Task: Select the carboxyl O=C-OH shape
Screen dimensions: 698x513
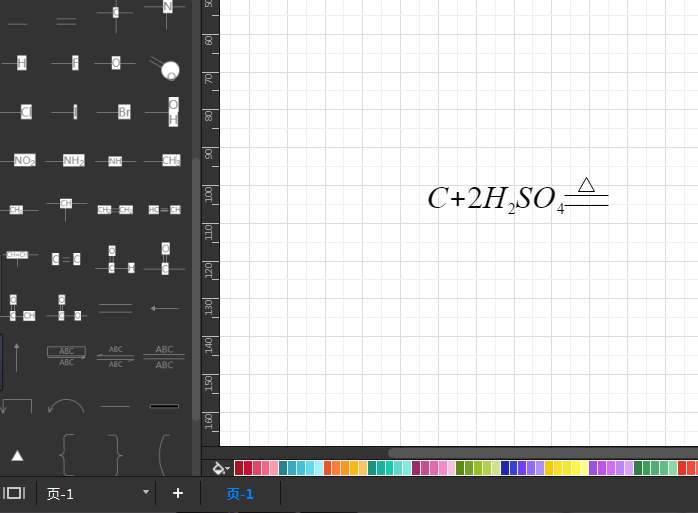Action: 19,308
